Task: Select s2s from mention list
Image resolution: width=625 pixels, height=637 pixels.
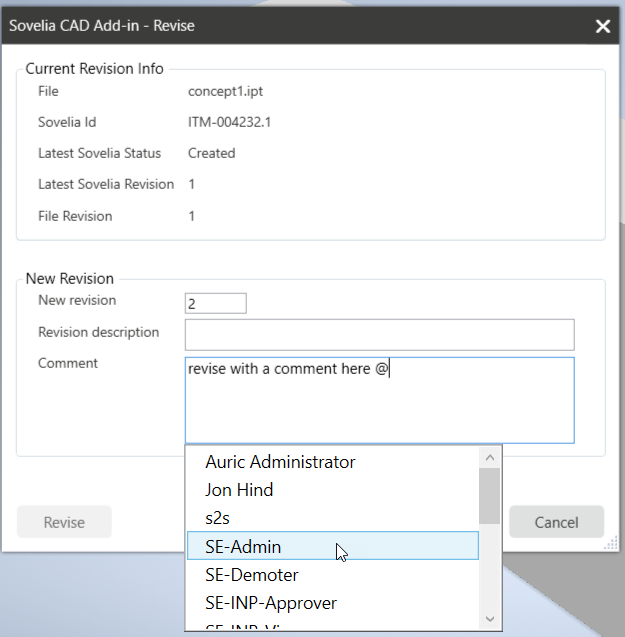Action: pos(332,518)
